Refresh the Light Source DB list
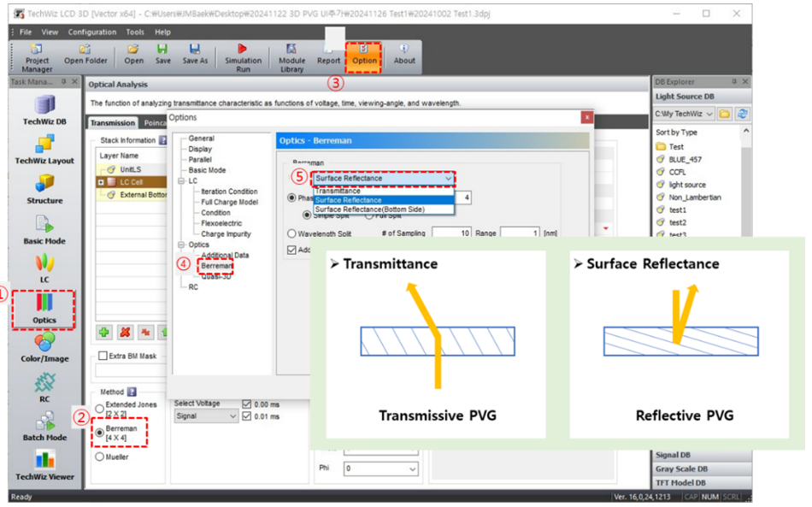Screen dimensions: 812x507 [x=743, y=114]
